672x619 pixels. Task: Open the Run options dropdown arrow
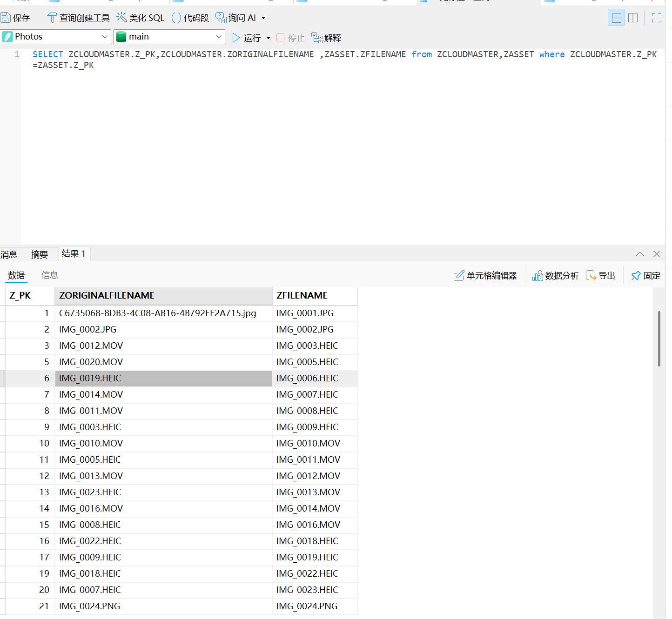pyautogui.click(x=268, y=38)
